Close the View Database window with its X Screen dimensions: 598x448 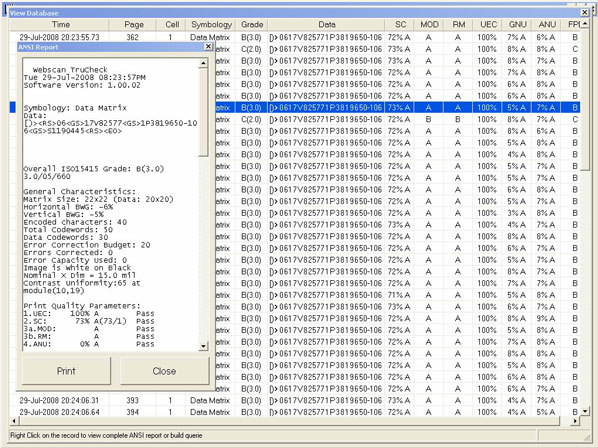585,13
